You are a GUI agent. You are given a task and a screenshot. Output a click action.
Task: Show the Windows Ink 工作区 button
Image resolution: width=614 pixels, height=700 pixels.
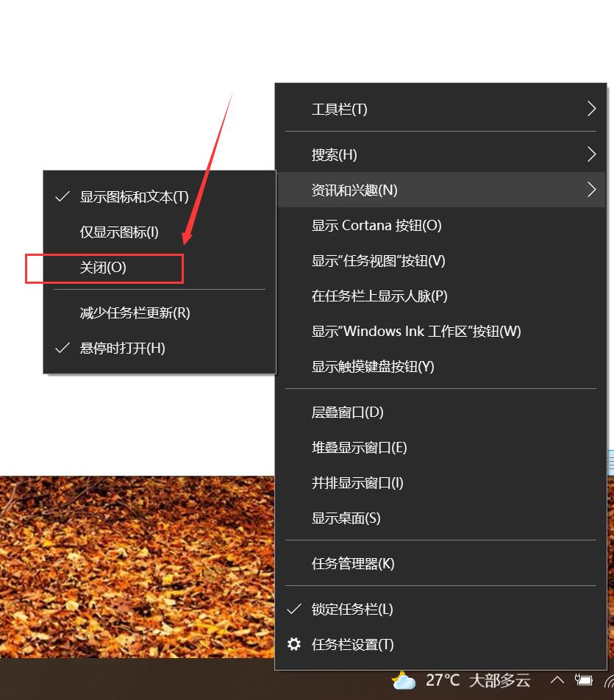(415, 331)
